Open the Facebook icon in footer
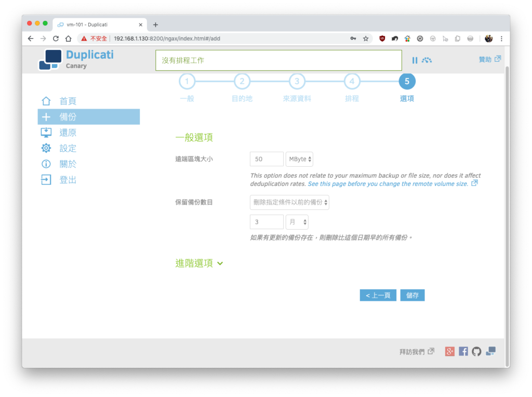The height and width of the screenshot is (397, 532). [x=463, y=351]
